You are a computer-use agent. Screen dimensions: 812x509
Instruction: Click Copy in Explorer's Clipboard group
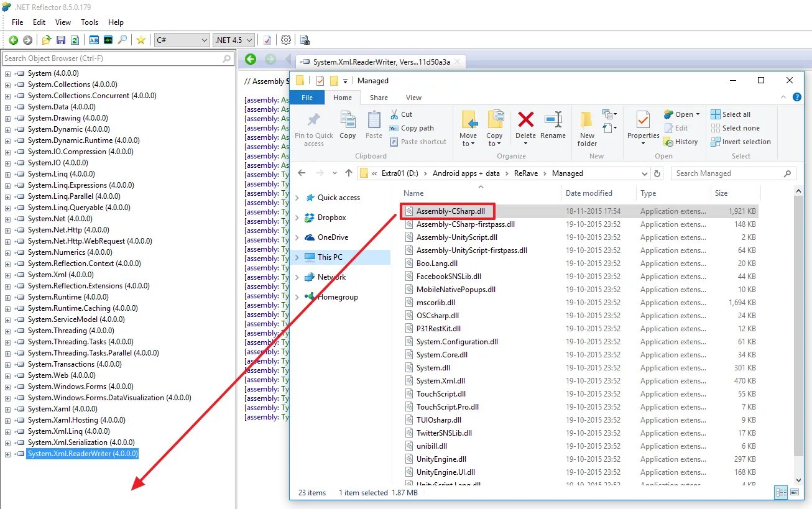click(x=348, y=126)
